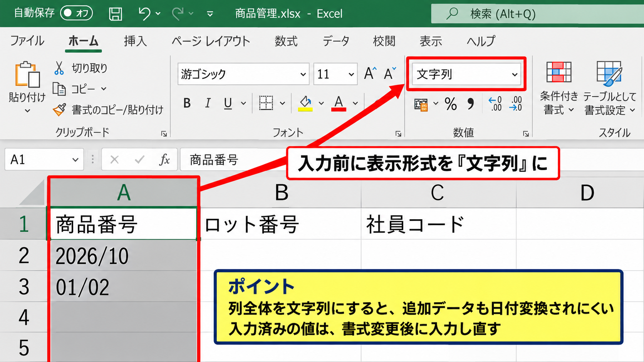Click the Insert Function fx icon
The image size is (644, 362).
pos(164,159)
